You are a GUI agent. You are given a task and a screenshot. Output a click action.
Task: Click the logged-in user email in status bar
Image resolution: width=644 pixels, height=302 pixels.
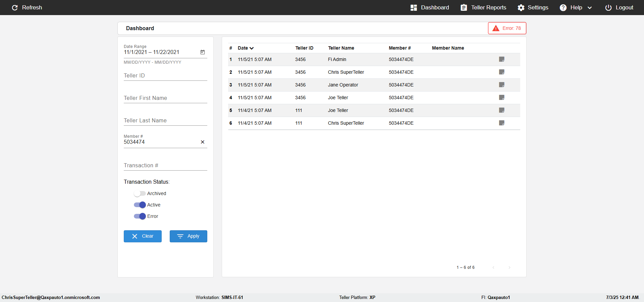(x=51, y=297)
